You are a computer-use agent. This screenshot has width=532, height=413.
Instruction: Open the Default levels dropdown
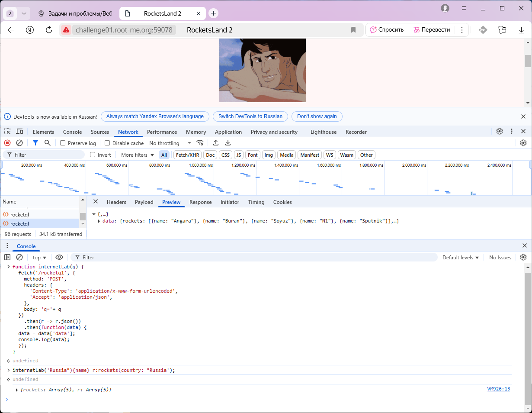[x=461, y=257]
